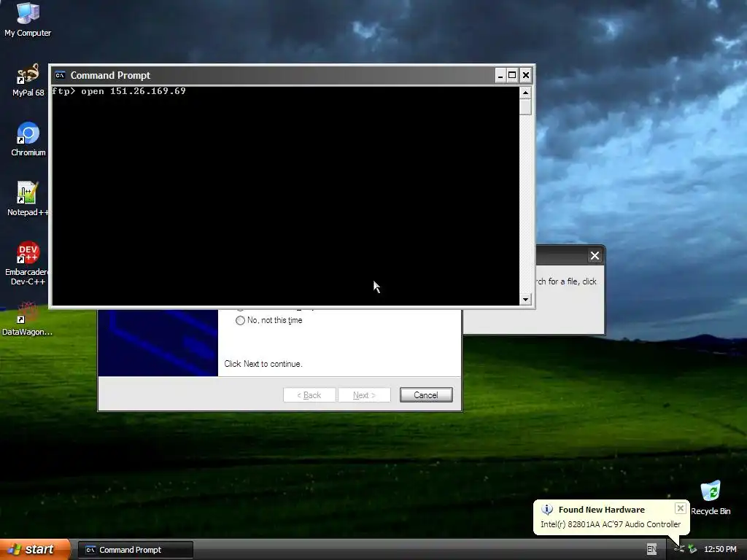This screenshot has width=747, height=560.
Task: Click the 'Click Next to continue.' wizard text
Action: (x=263, y=364)
